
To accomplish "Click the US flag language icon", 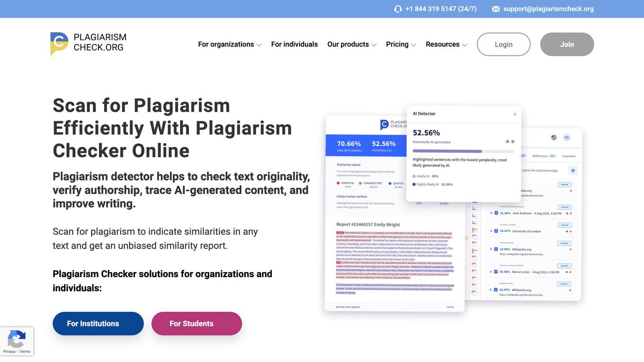I will point(554,137).
